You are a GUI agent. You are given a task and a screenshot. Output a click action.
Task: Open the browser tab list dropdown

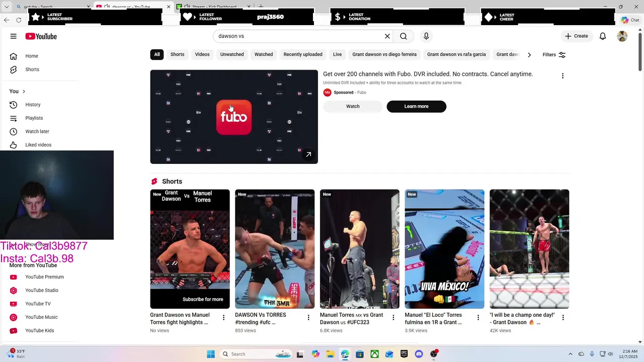click(x=7, y=7)
